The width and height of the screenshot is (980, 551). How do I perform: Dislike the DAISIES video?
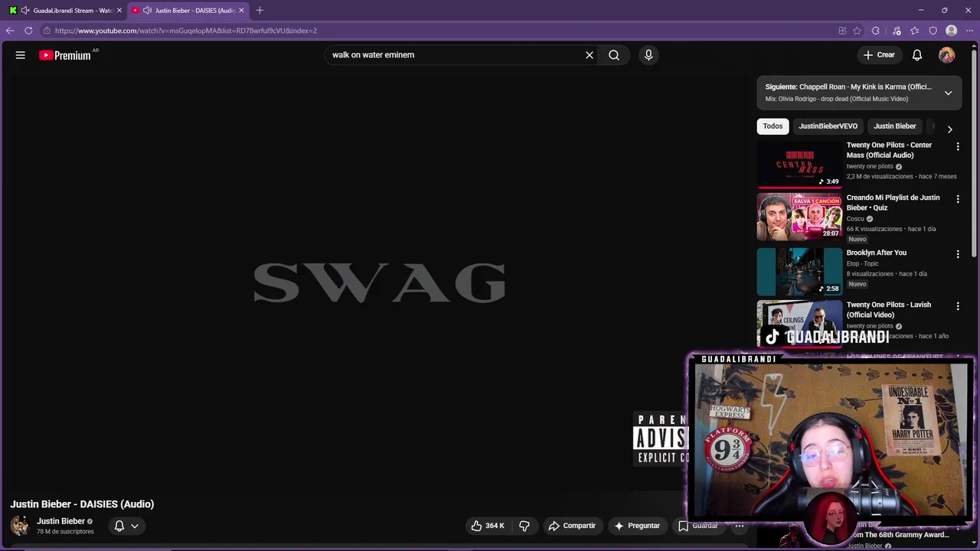[524, 526]
